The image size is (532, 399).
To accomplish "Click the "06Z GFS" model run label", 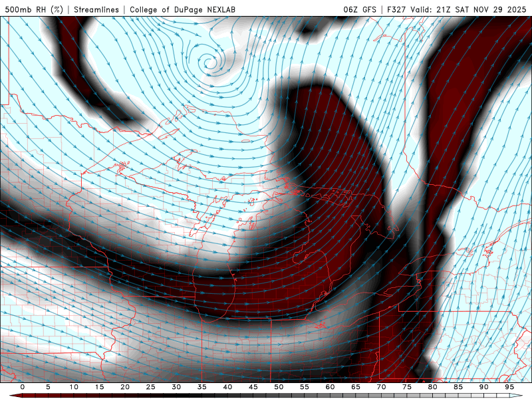I will coord(360,9).
